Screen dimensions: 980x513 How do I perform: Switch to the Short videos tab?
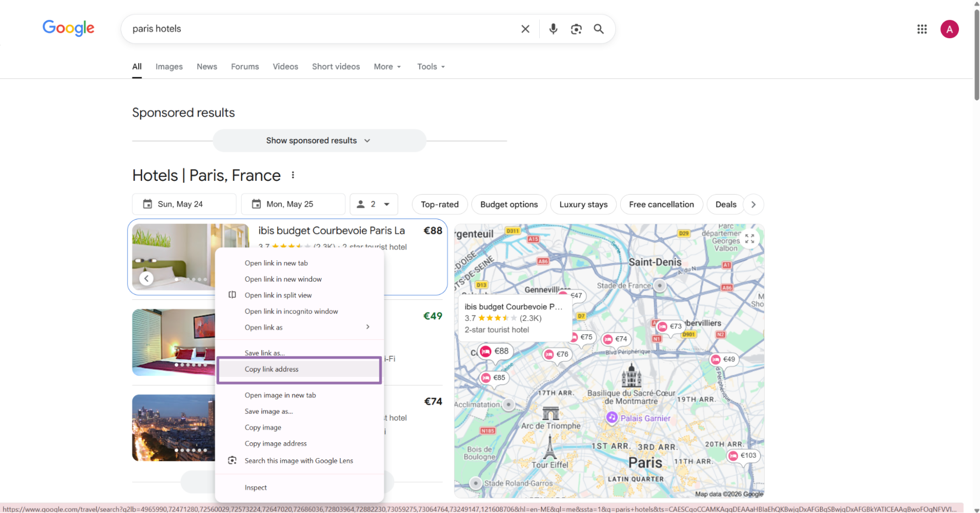[x=336, y=67]
